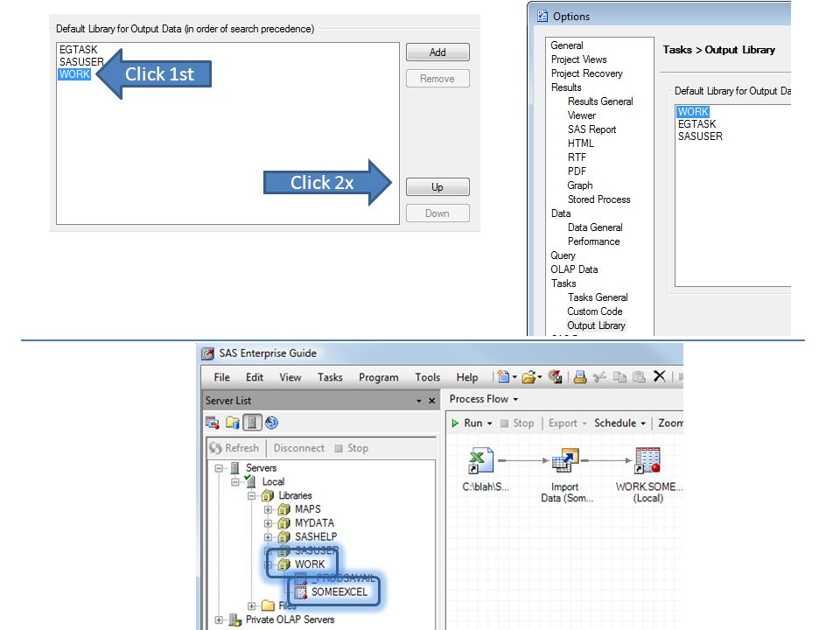840x630 pixels.
Task: Expand Private OLAP Servers node
Action: click(219, 619)
